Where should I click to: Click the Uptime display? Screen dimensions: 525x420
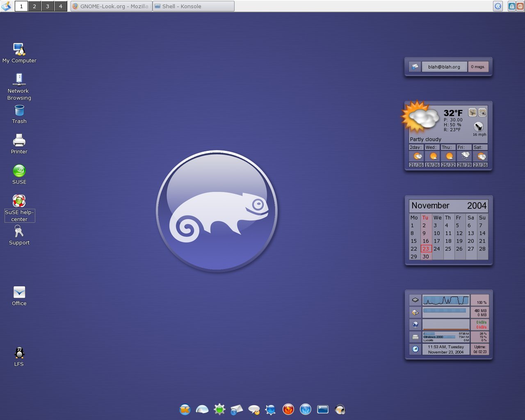coord(480,349)
